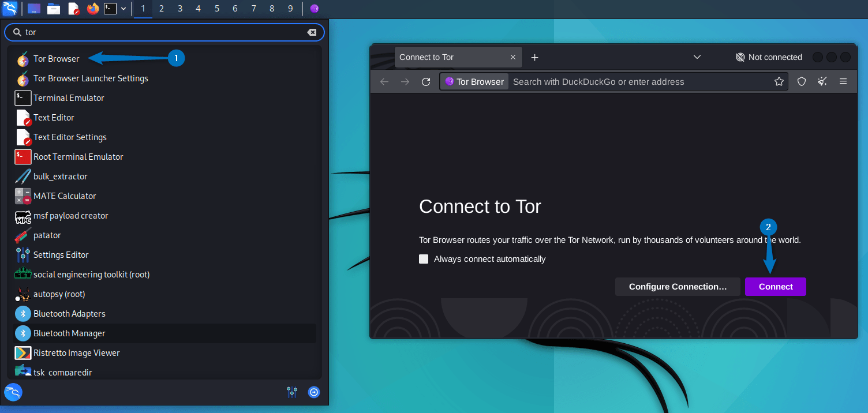This screenshot has width=868, height=413.
Task: Click the Connect to Tor tab
Action: tap(451, 57)
